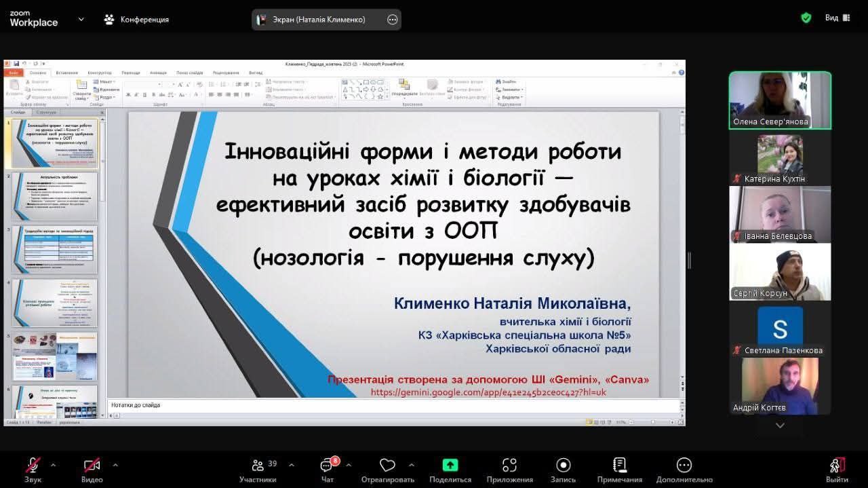Click the green encryption shield icon
Screen dimensions: 868x488
tap(806, 18)
